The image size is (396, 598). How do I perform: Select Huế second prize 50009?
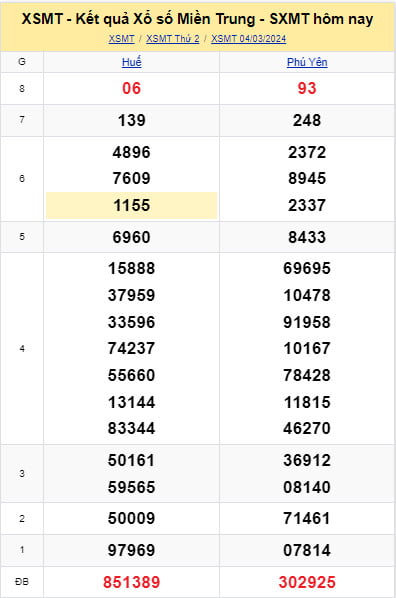pyautogui.click(x=132, y=518)
